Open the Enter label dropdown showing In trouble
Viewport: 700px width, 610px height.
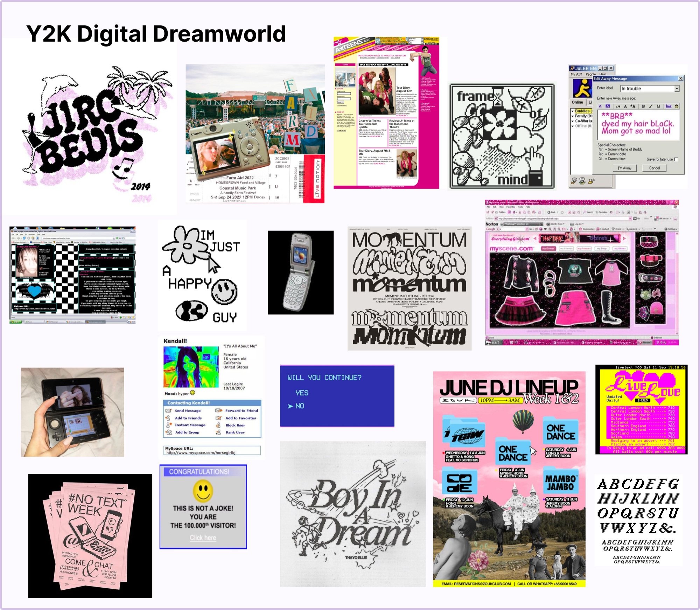tap(677, 89)
